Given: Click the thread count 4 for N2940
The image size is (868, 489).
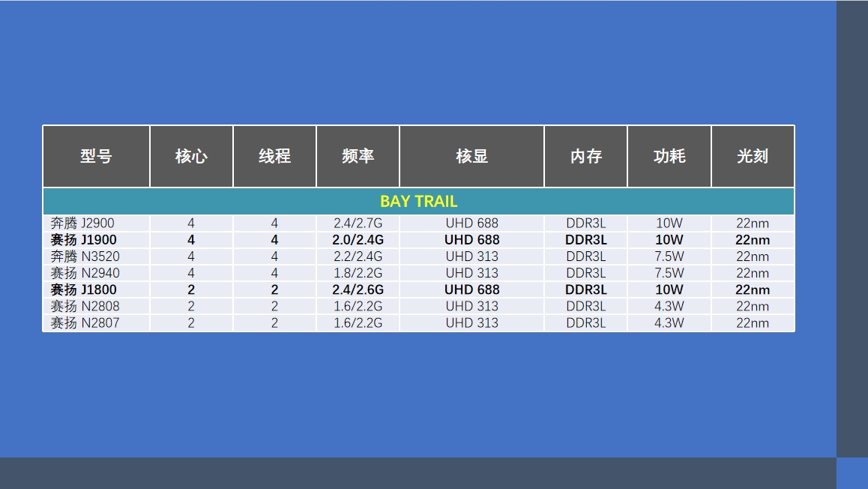Looking at the screenshot, I should pyautogui.click(x=274, y=273).
